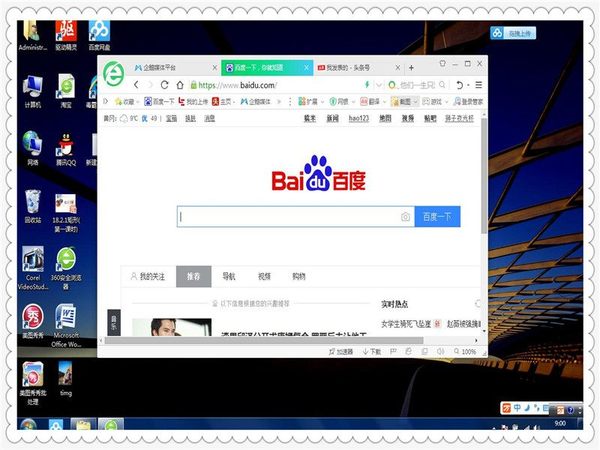Screen dimensions: 600x450
Task: Open the 驱动精灵 desktop icon
Action: pyautogui.click(x=66, y=36)
